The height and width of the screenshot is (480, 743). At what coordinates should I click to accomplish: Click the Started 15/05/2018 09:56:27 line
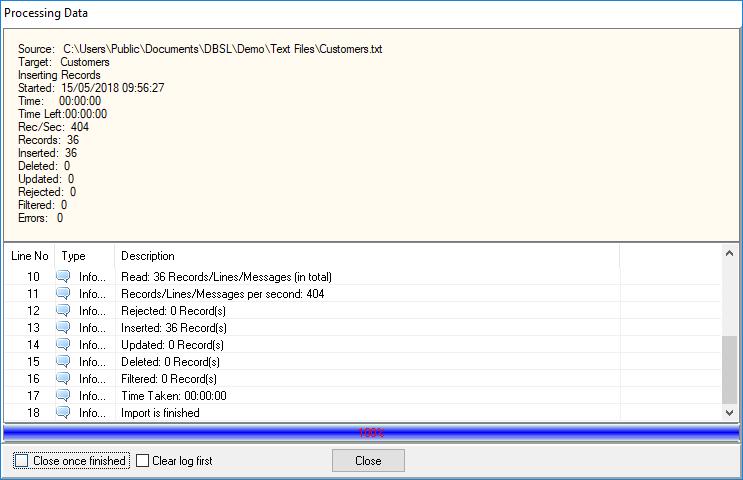(x=91, y=88)
